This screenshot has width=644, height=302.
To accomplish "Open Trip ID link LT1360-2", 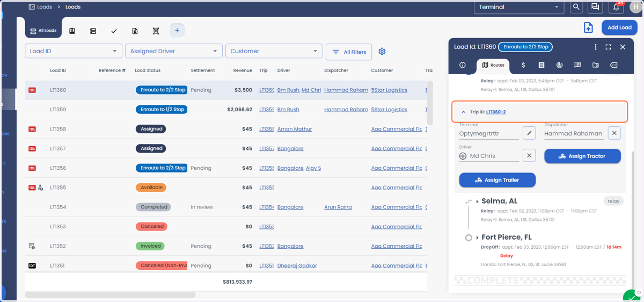I will click(x=496, y=112).
